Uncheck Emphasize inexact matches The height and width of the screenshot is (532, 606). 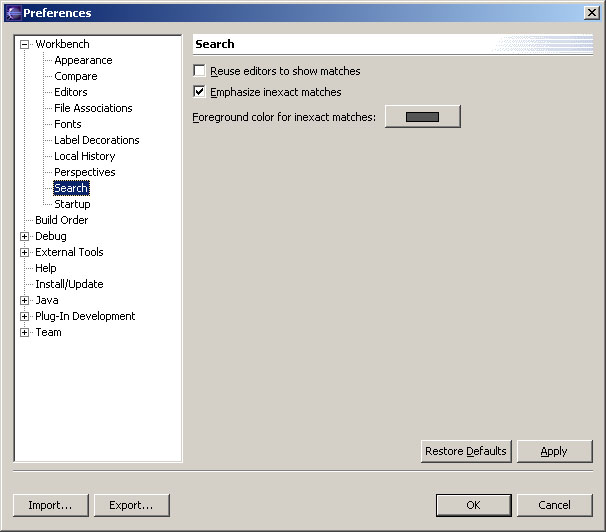coord(199,92)
